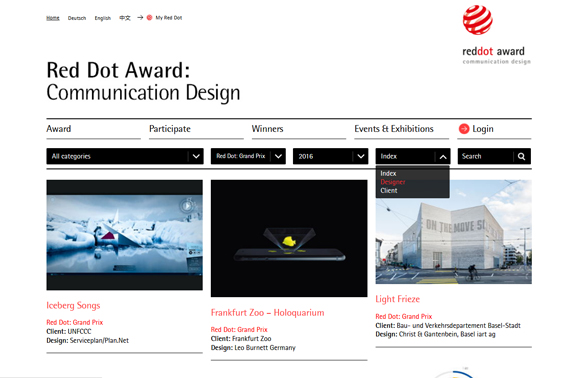This screenshot has width=567, height=378.
Task: Click the play icon on Iceberg Songs image
Action: [187, 206]
